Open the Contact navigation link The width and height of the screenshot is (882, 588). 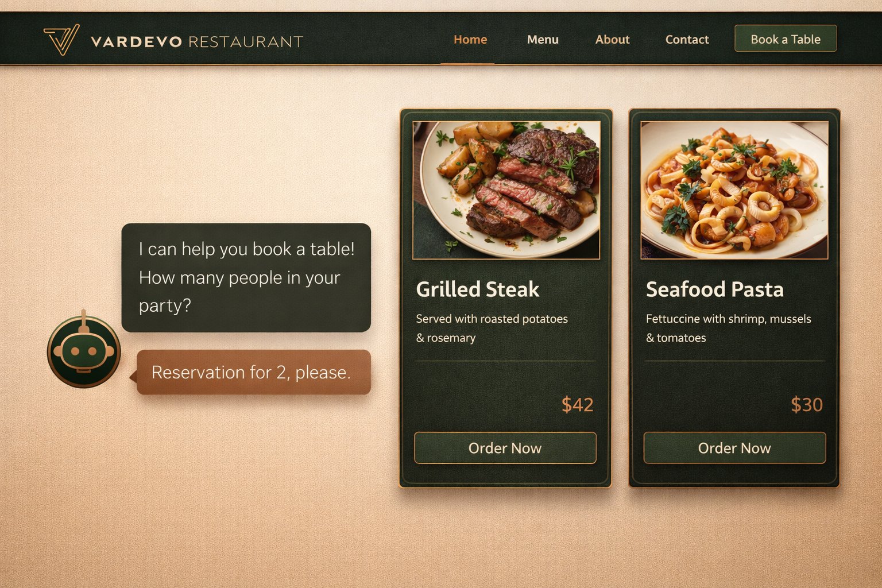click(x=687, y=40)
